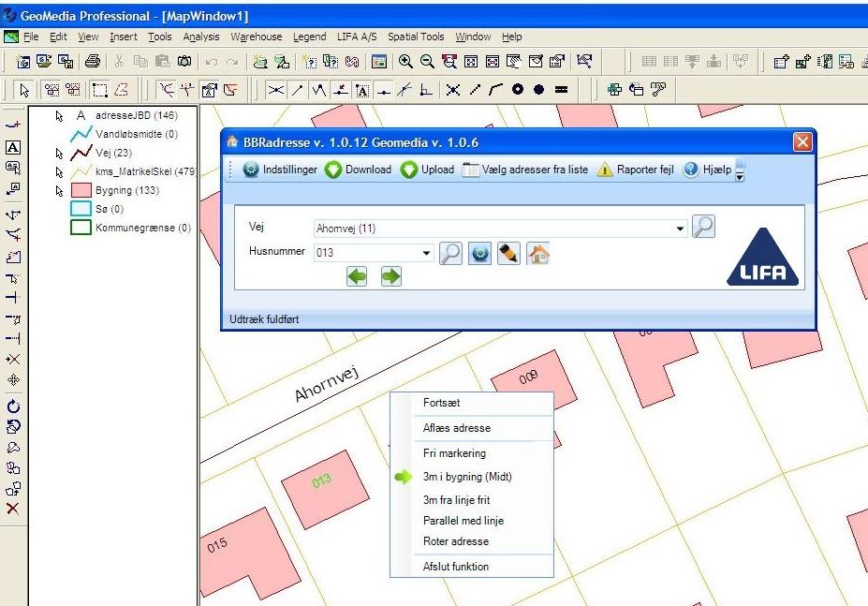Click the Fit All zoom icon
Viewport: 868px width, 606px height.
click(471, 61)
